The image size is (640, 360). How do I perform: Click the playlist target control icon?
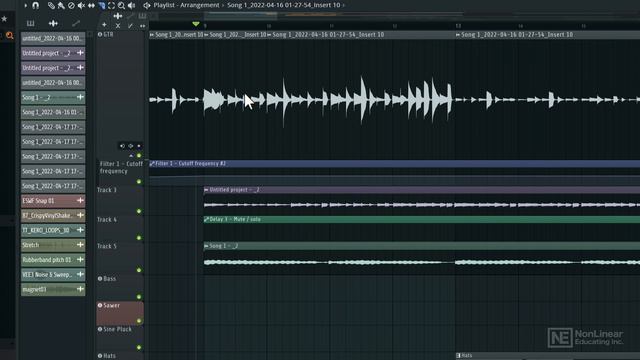point(147,5)
